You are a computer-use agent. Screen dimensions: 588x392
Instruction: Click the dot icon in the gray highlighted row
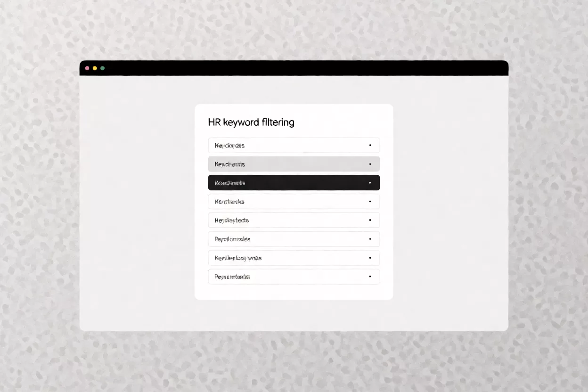[370, 164]
